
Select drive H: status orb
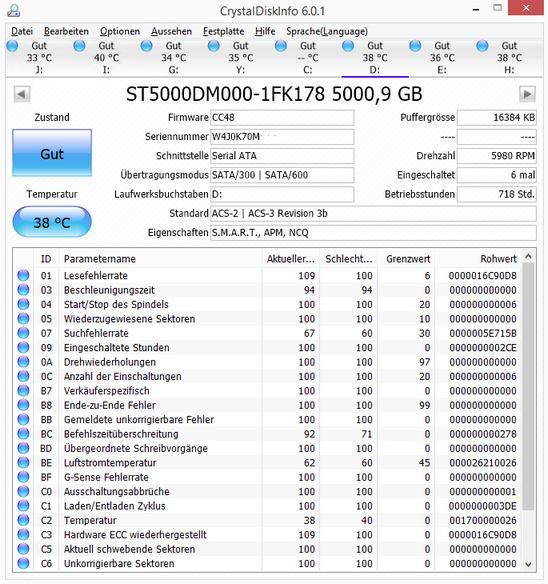(482, 46)
